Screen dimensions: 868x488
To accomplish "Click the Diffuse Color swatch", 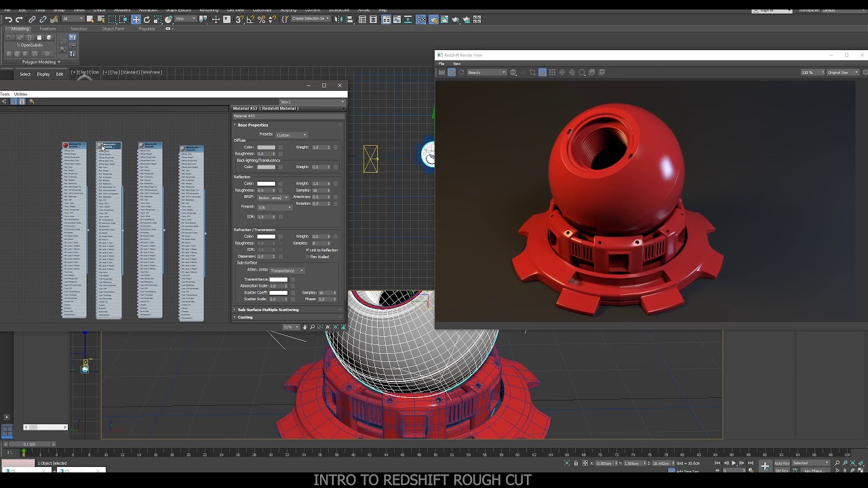I will (x=266, y=148).
